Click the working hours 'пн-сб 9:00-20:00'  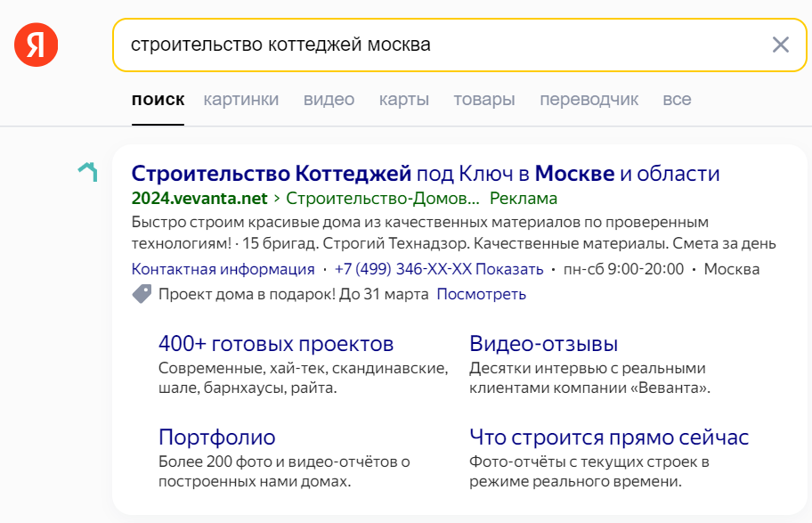point(623,269)
